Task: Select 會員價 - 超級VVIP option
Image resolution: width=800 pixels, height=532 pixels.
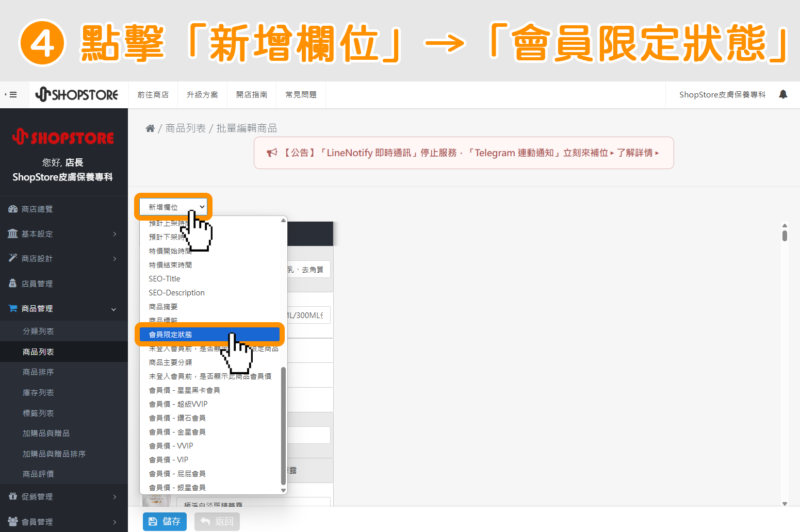Action: coord(210,404)
